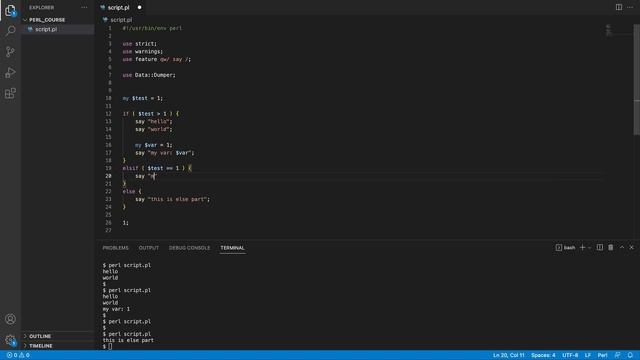This screenshot has height=360, width=640.
Task: Click script.pl in the breadcrumb bar
Action: pyautogui.click(x=121, y=20)
